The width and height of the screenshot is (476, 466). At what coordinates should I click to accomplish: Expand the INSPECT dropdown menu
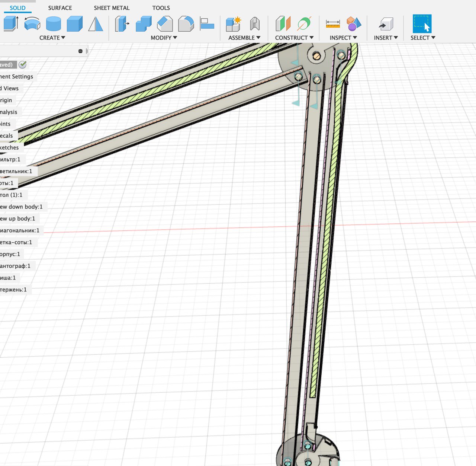point(343,38)
